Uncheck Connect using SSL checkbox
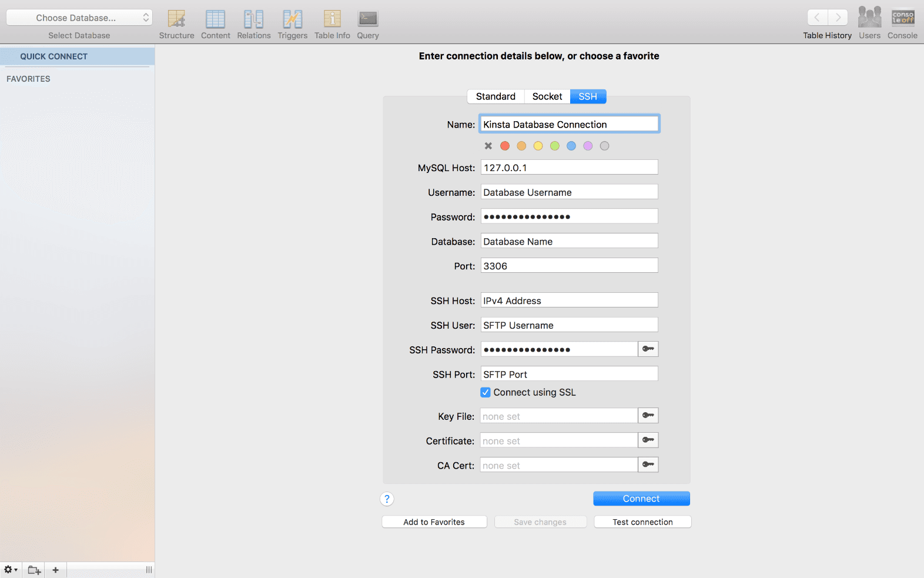Image resolution: width=924 pixels, height=578 pixels. coord(486,392)
